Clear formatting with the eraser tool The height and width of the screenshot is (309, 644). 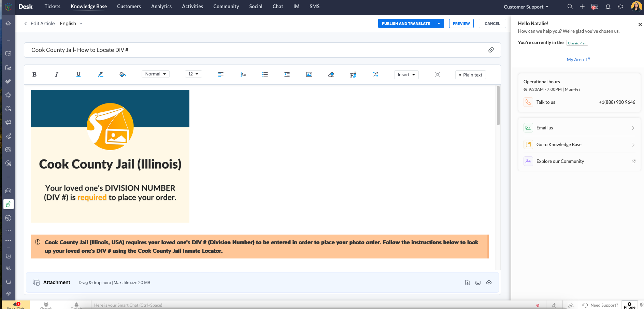pyautogui.click(x=331, y=74)
